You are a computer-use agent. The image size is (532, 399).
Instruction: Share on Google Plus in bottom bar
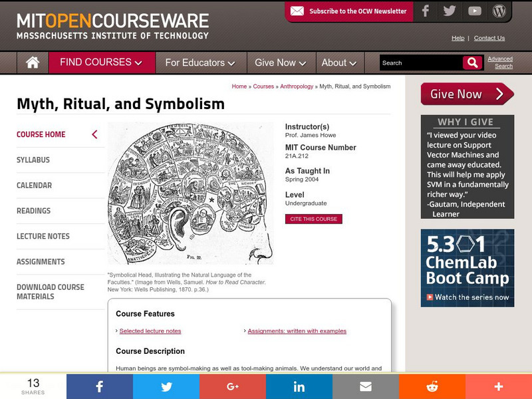point(232,386)
